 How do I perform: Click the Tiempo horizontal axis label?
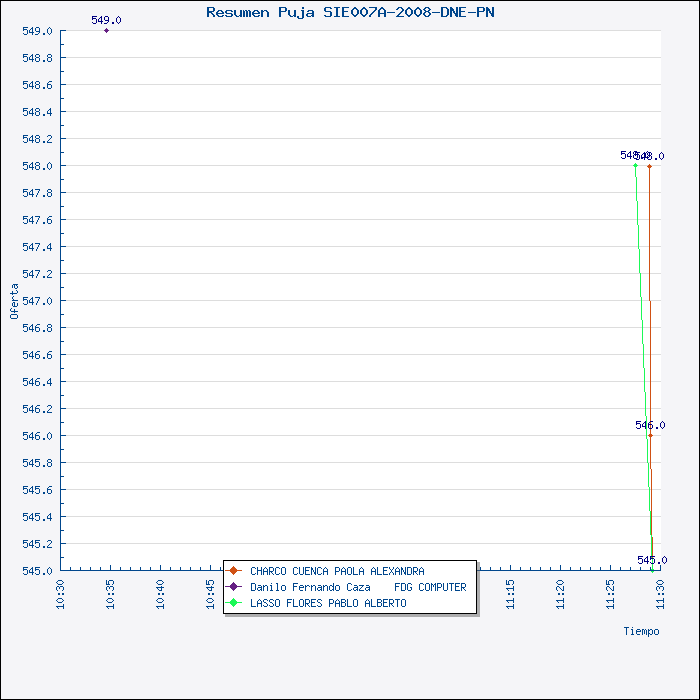click(x=641, y=631)
